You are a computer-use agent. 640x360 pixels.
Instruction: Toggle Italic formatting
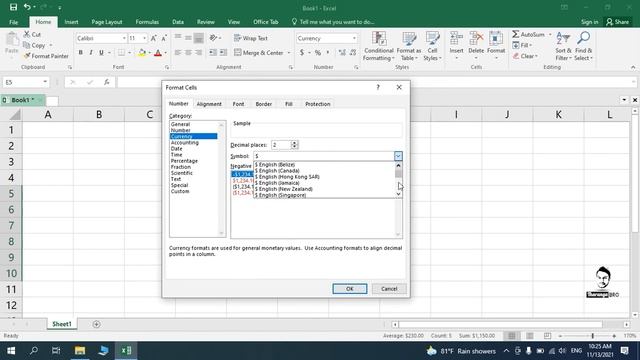tap(91, 53)
